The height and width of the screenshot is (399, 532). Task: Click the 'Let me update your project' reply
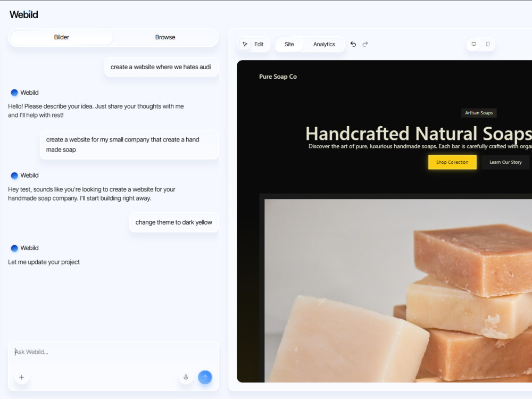click(x=44, y=262)
